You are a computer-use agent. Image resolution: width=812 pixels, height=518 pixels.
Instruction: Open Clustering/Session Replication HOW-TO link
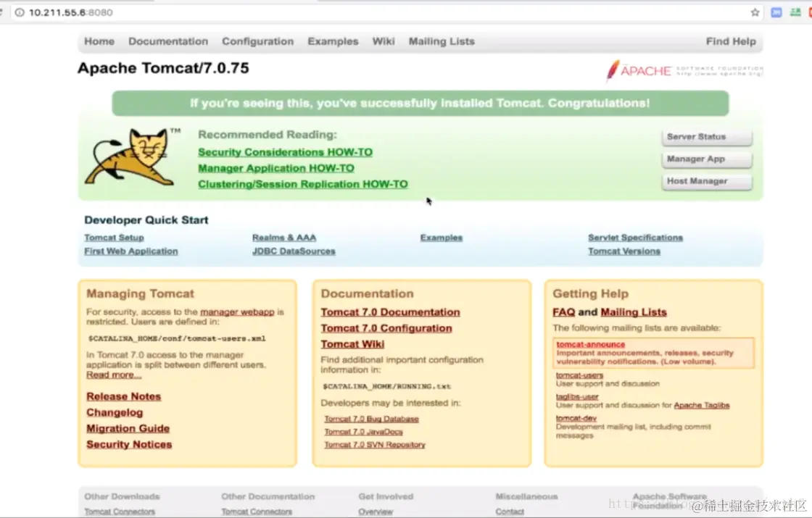tap(303, 184)
